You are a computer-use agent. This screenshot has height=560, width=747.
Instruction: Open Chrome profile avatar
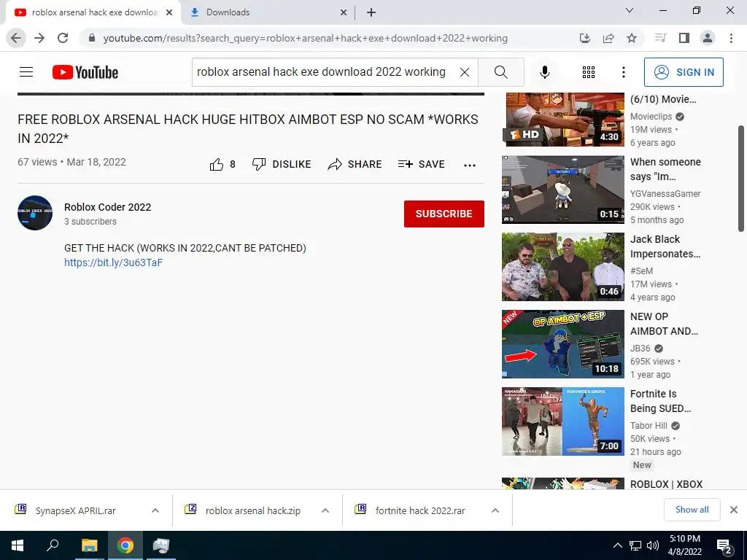(708, 38)
